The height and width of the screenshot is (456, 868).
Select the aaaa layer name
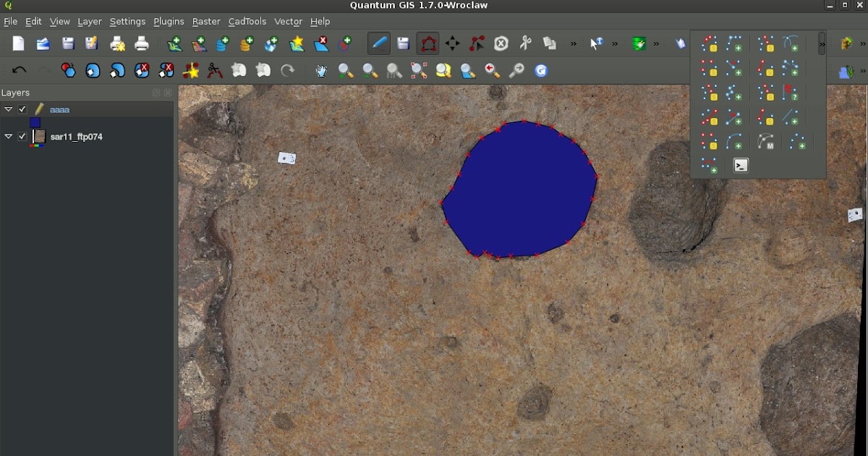[59, 109]
